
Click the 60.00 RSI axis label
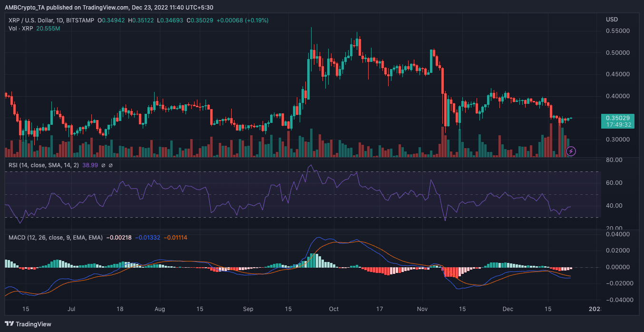pyautogui.click(x=614, y=183)
